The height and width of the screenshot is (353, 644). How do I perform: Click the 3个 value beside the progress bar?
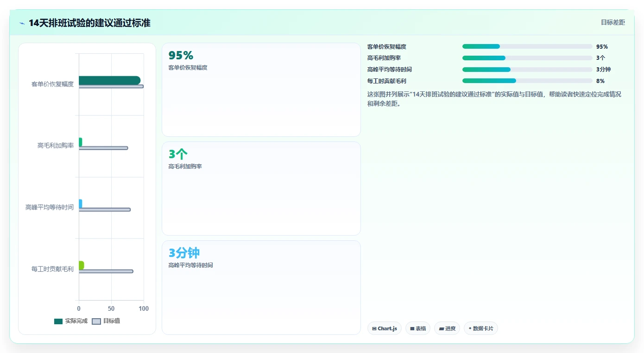coord(600,58)
